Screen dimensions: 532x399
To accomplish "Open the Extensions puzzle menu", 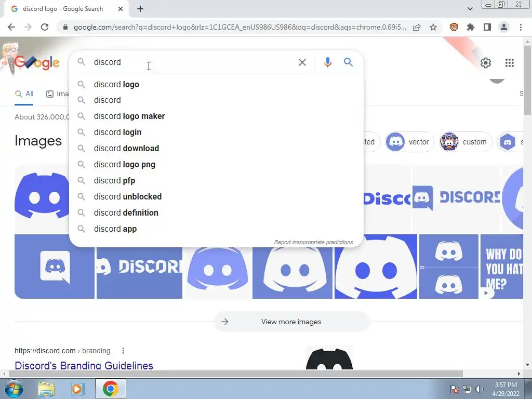I will click(471, 27).
